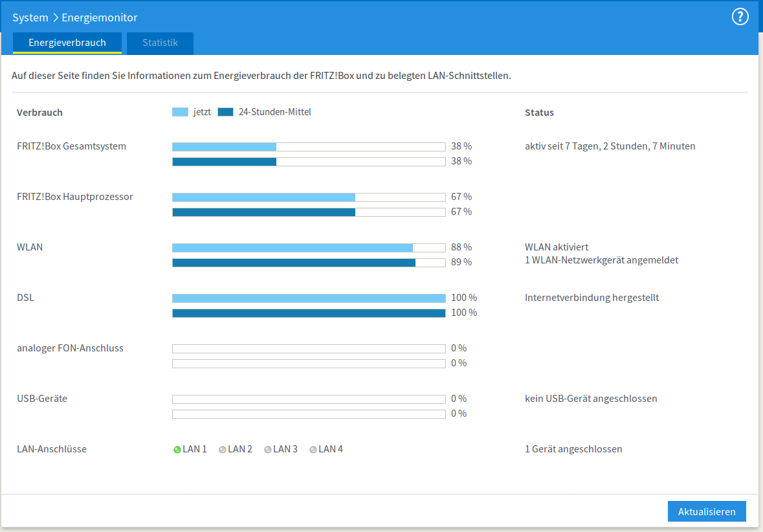Click the USB-Geräte current empty bar

pos(309,399)
